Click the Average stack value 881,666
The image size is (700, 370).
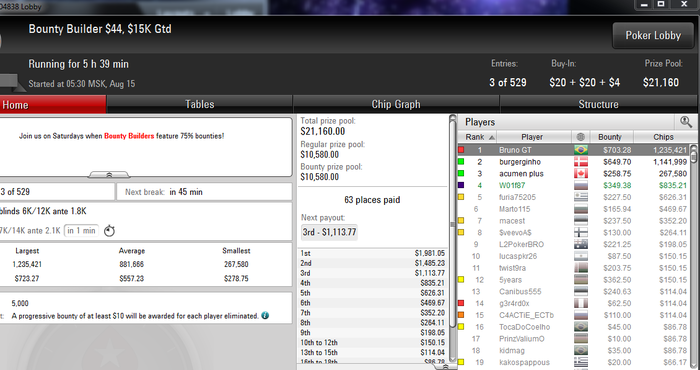tap(132, 264)
